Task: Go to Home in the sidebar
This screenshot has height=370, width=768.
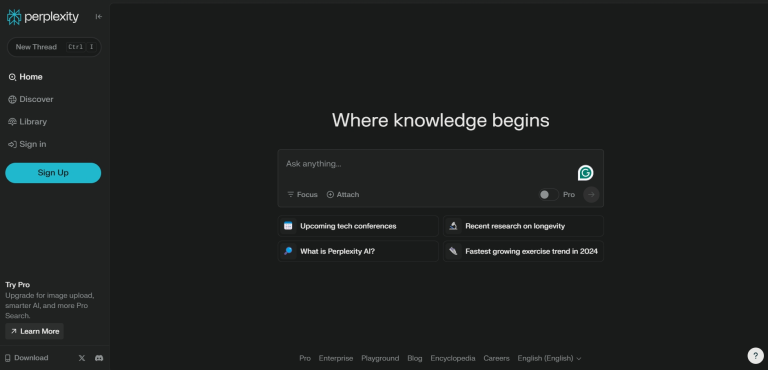Action: coord(25,77)
